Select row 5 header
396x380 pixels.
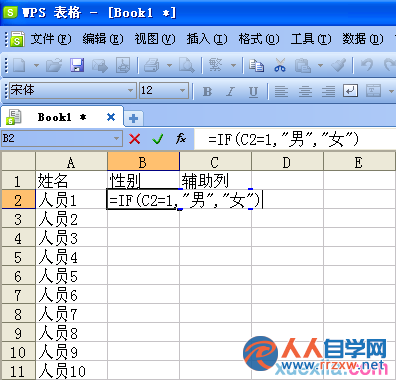tap(18, 257)
